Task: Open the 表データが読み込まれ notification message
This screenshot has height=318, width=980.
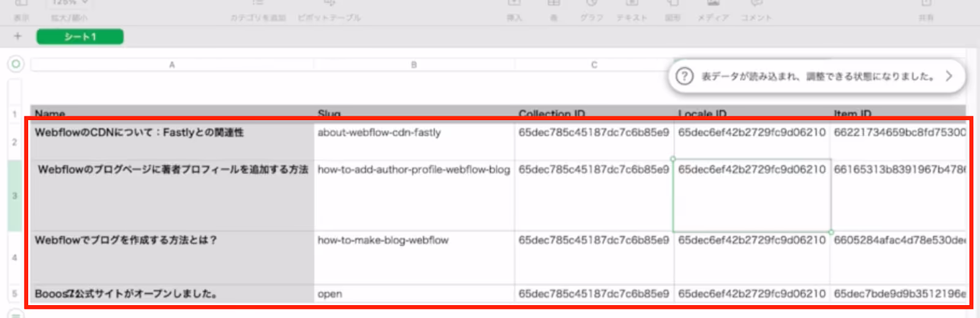Action: pos(818,77)
